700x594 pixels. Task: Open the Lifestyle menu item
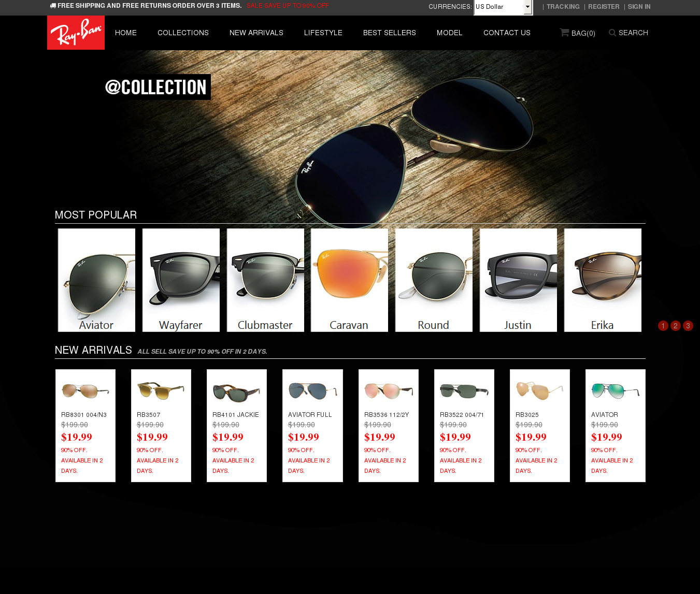323,33
